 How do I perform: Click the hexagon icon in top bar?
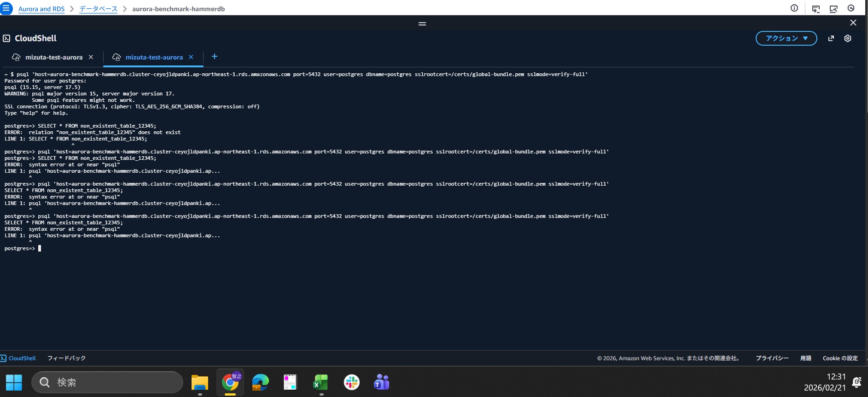[851, 8]
